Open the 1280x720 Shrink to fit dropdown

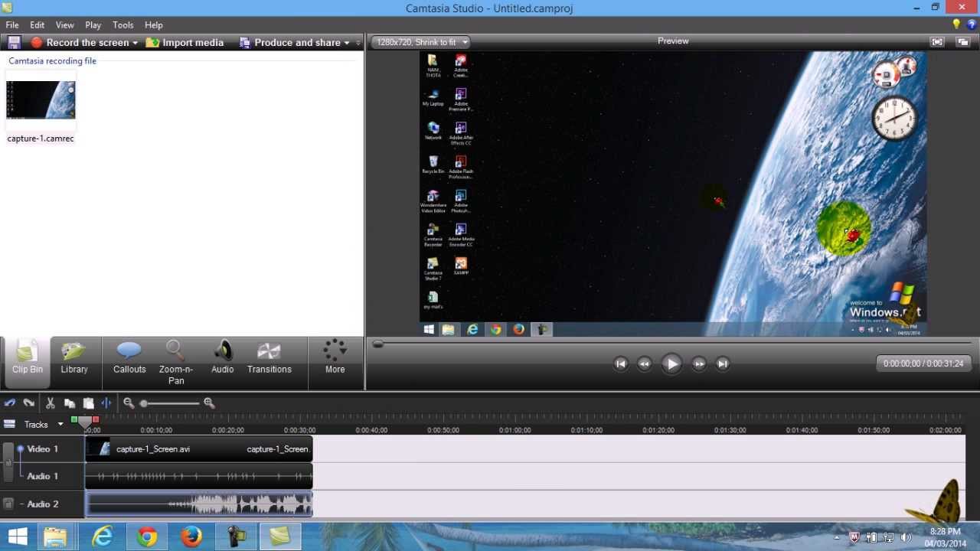tap(421, 42)
